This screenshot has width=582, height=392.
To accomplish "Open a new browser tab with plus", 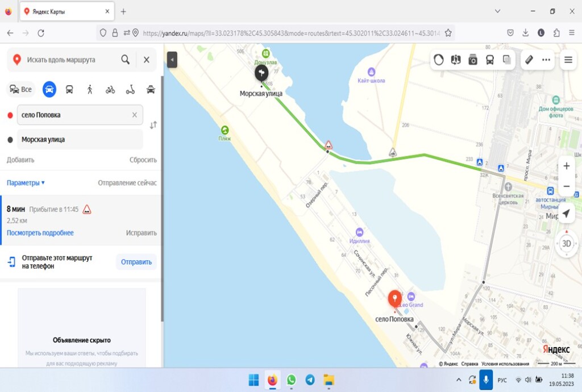I will 123,11.
